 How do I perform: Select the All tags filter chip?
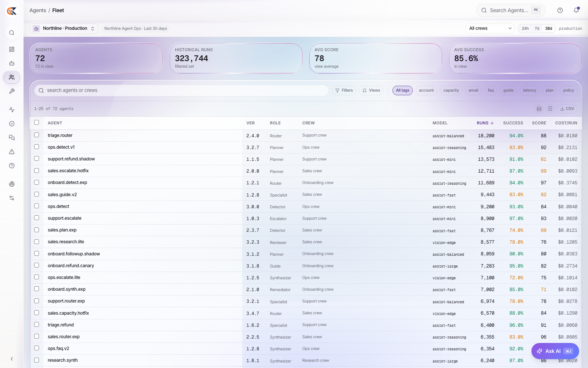coord(402,91)
